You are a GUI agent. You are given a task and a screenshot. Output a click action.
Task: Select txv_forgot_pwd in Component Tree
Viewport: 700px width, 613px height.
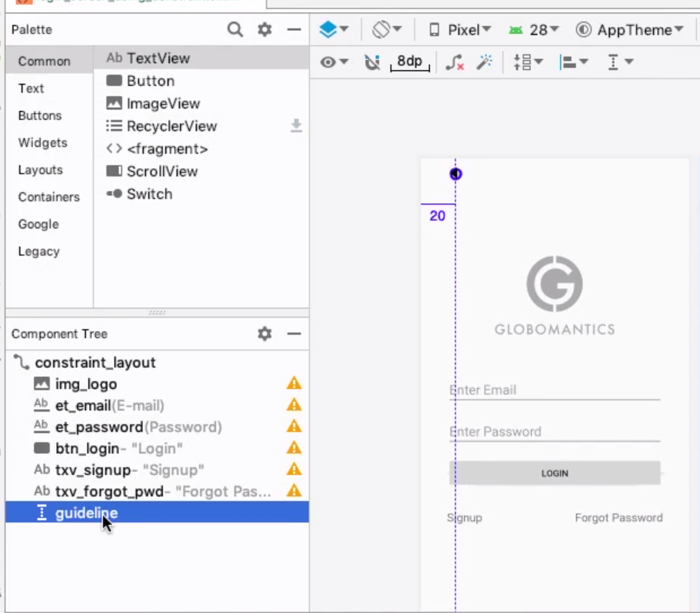tap(157, 491)
